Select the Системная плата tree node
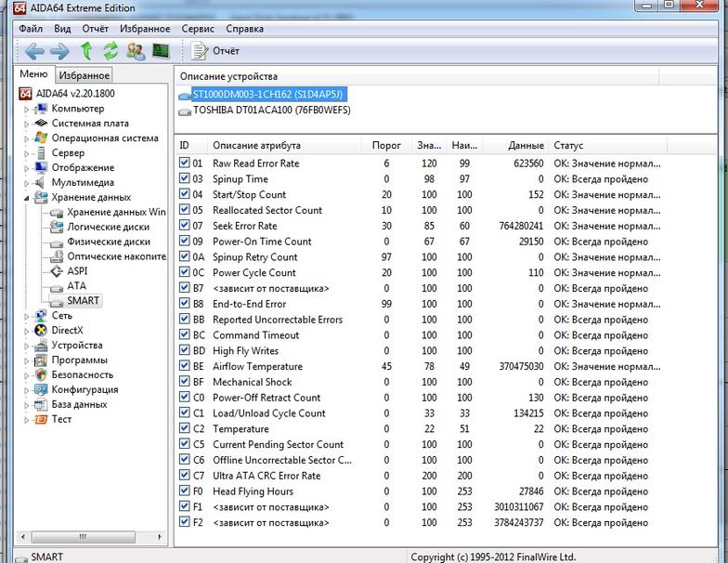This screenshot has height=563, width=728. point(90,123)
